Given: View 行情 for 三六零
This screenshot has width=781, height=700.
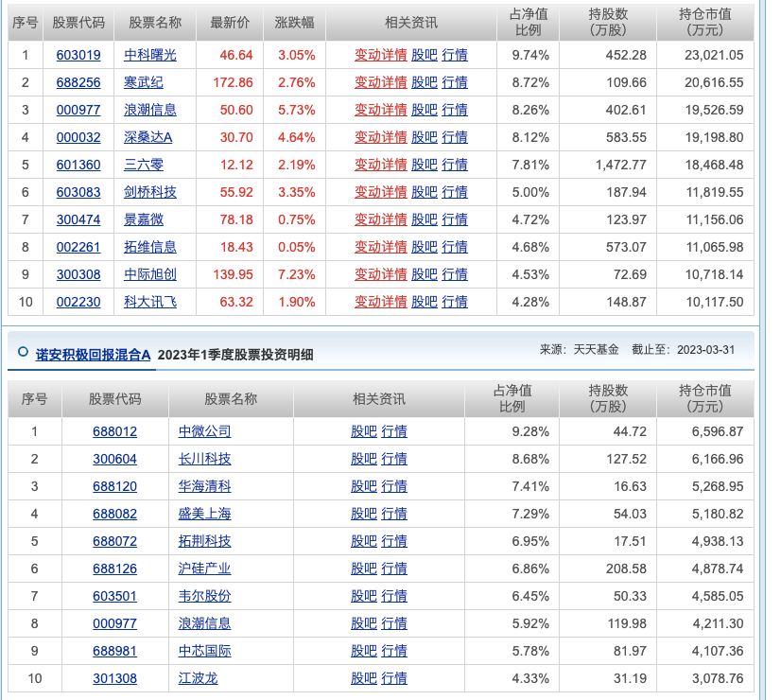Looking at the screenshot, I should 455,165.
